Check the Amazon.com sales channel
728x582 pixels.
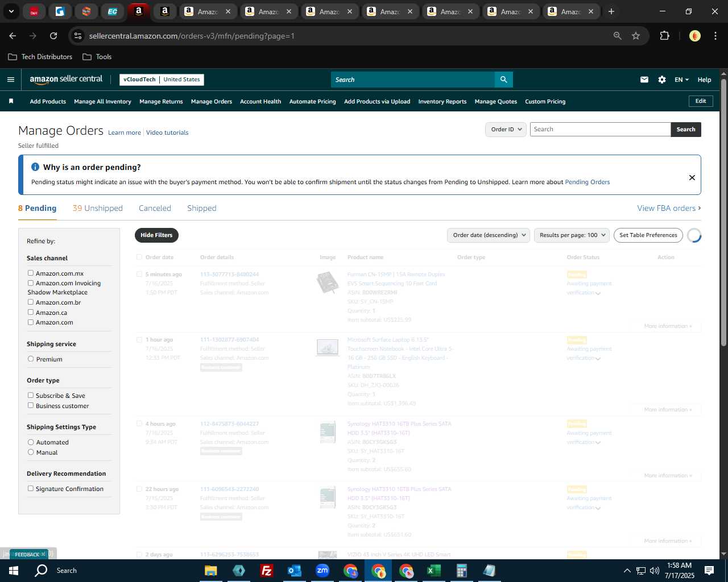31,322
